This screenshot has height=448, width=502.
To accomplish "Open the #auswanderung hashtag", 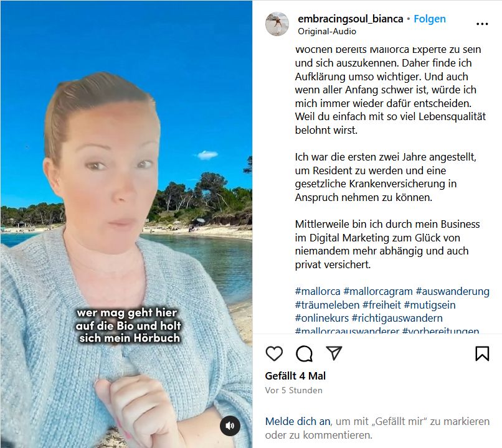I will coord(452,291).
